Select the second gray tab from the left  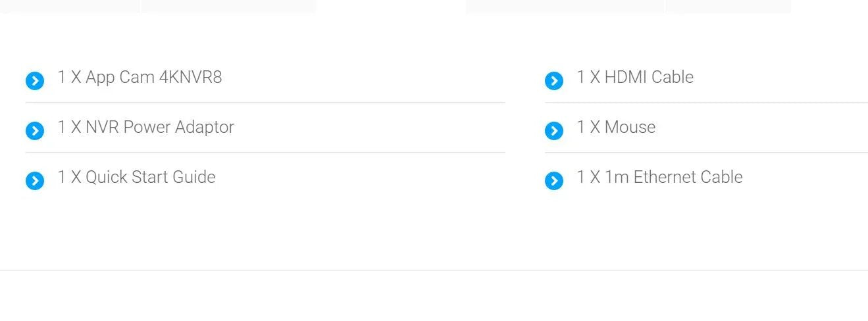pyautogui.click(x=228, y=6)
